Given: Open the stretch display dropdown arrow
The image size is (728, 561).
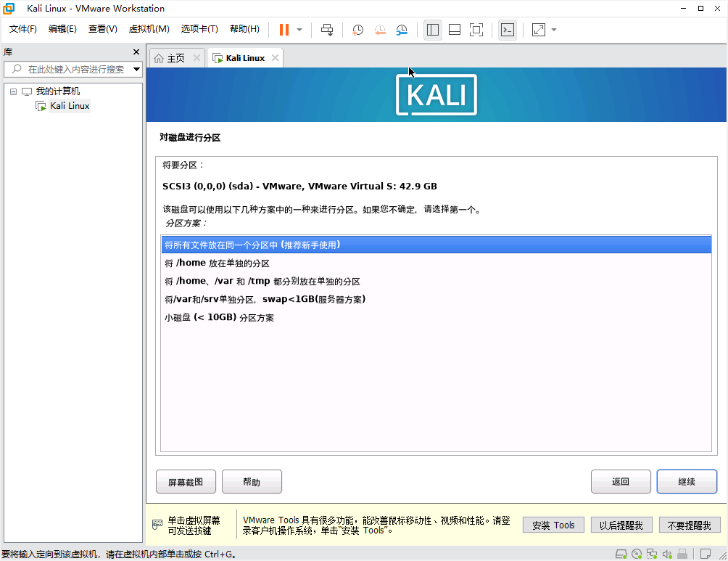Looking at the screenshot, I should pyautogui.click(x=554, y=30).
